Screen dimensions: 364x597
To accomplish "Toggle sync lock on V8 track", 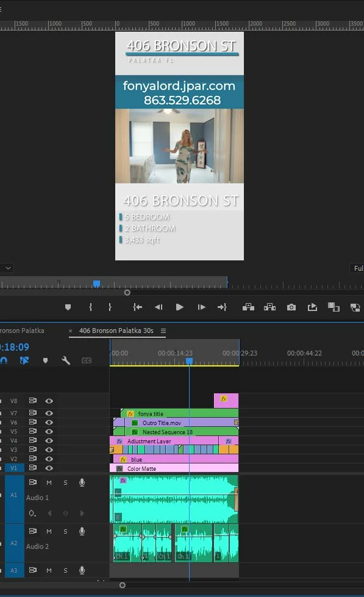I will [x=33, y=401].
